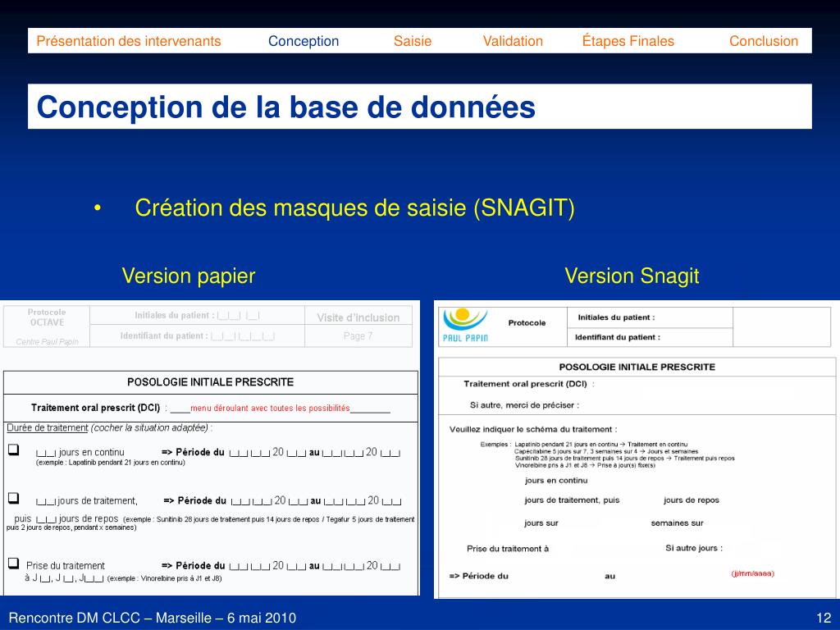Click the paper form 'Traitement oral prescrit (DCI)' label
Image resolution: width=840 pixels, height=630 pixels.
95,408
